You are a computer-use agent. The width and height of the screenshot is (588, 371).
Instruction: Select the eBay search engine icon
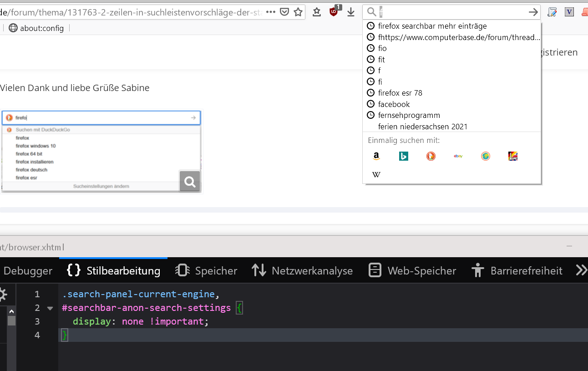click(458, 156)
